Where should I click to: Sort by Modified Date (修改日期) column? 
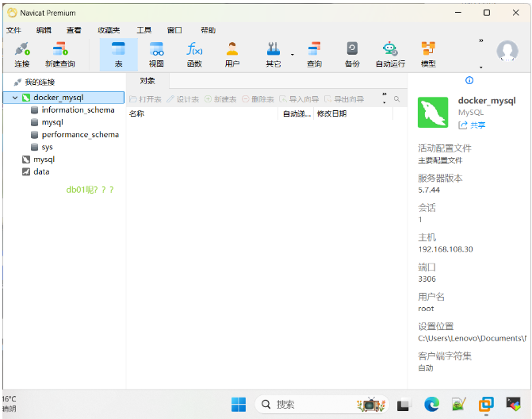[353, 113]
